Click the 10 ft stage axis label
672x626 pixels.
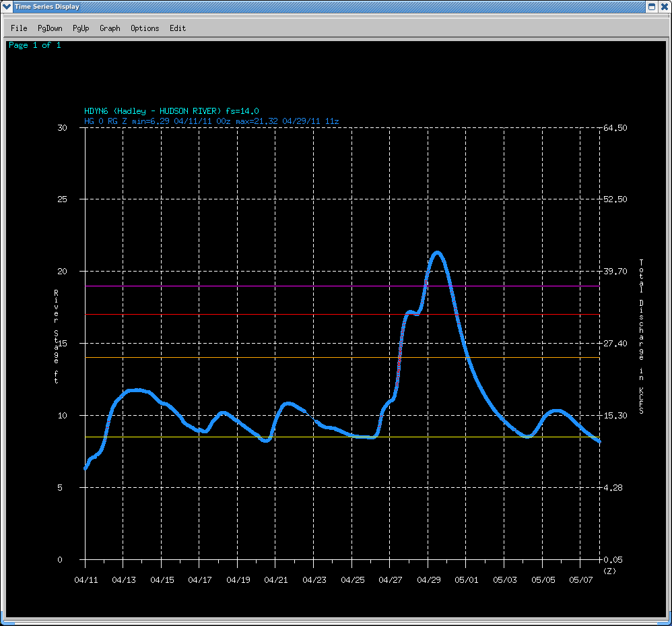pyautogui.click(x=62, y=415)
